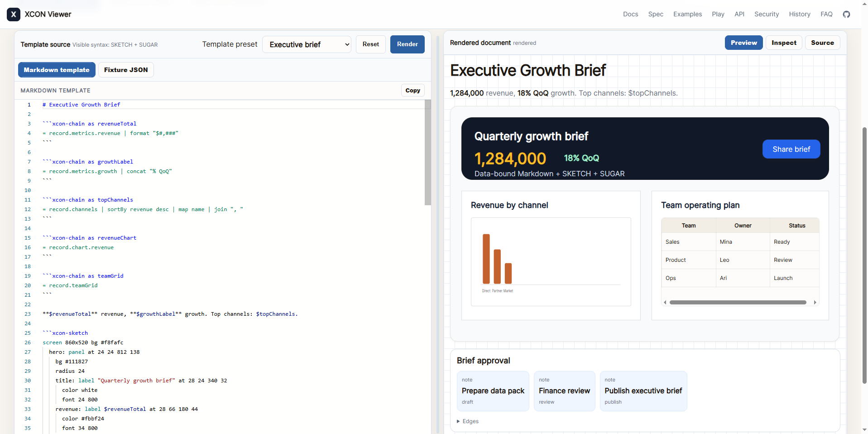Screen dimensions: 868x434
Task: Copy the markdown template
Action: [412, 91]
